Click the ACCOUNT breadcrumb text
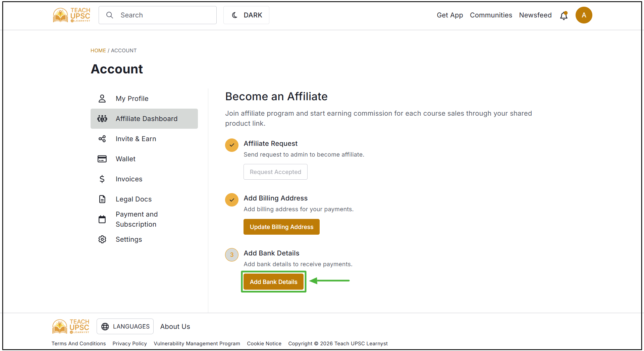Screen dimensions: 644x351 pyautogui.click(x=124, y=51)
